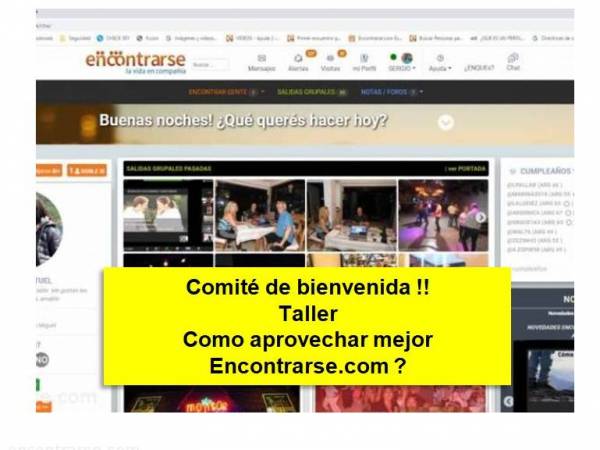Click the ver PORTADA link

467,169
